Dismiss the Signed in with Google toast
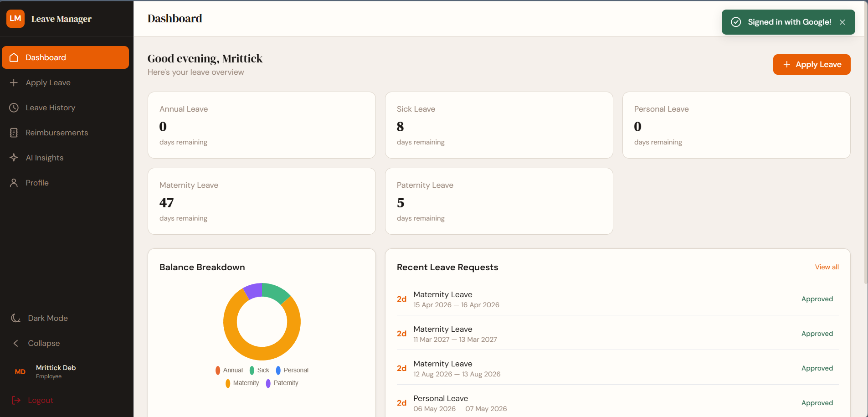 842,22
